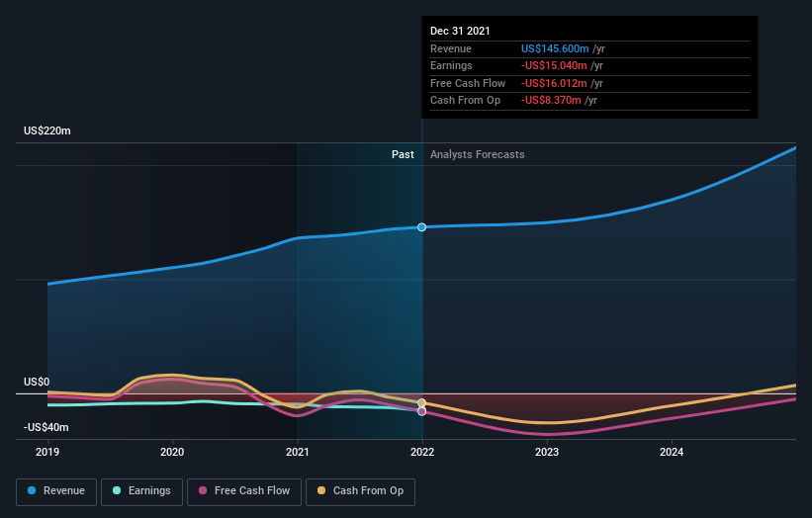Click the Analysts Forecasts label

click(x=478, y=154)
